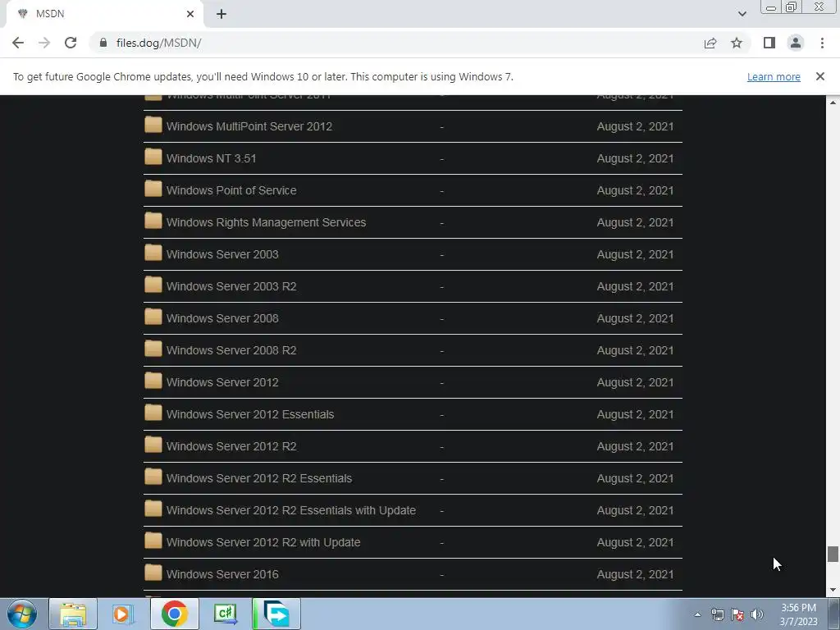Open the volume control in tray

757,614
